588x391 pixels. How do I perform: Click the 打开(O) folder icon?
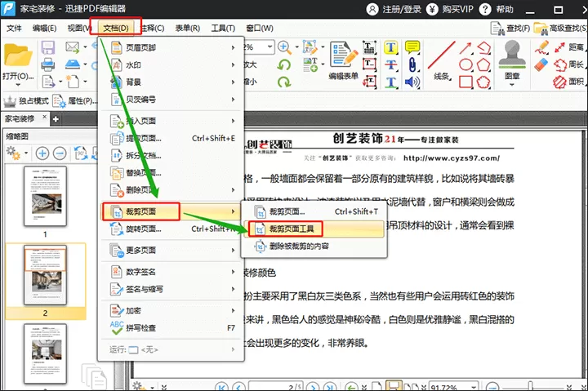click(18, 56)
